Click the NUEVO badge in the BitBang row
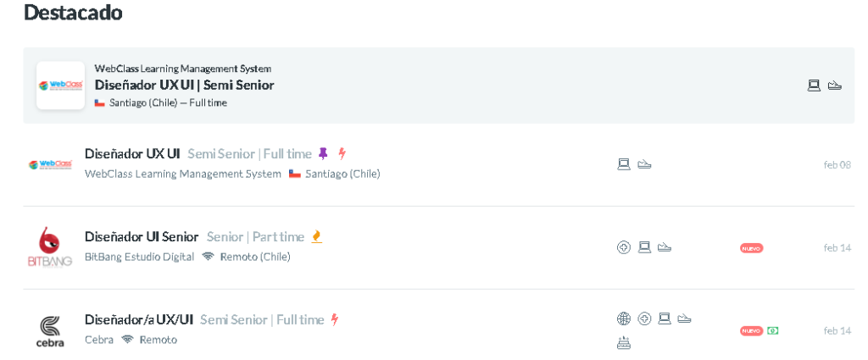The image size is (868, 360). pos(752,248)
